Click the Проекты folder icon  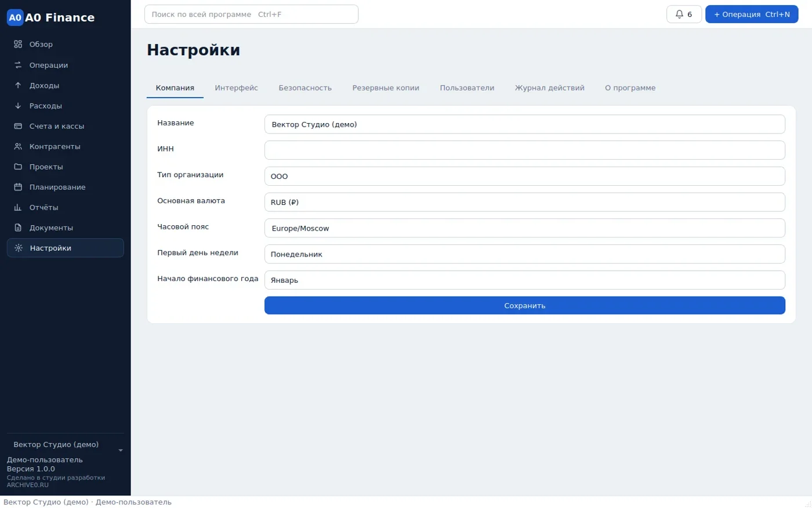coord(18,167)
